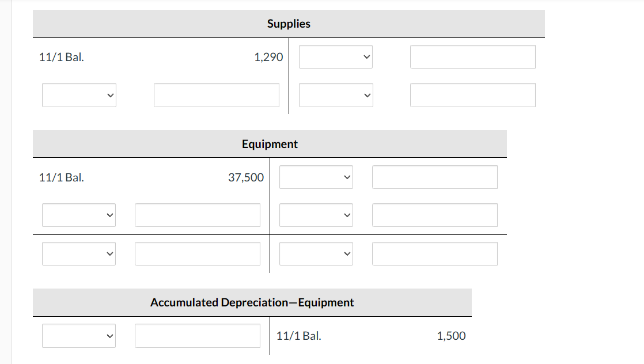Click ending-balance credit amount field in Equipment
The image size is (644, 364).
tap(434, 253)
